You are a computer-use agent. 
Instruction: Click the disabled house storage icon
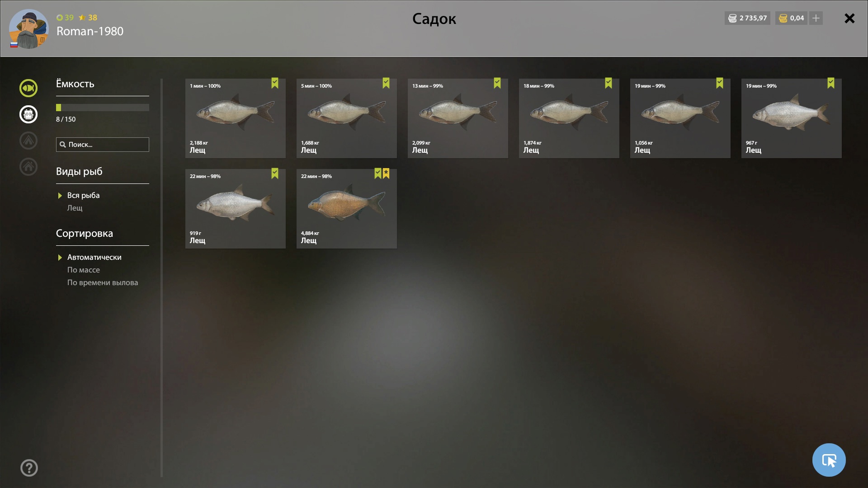click(x=28, y=167)
